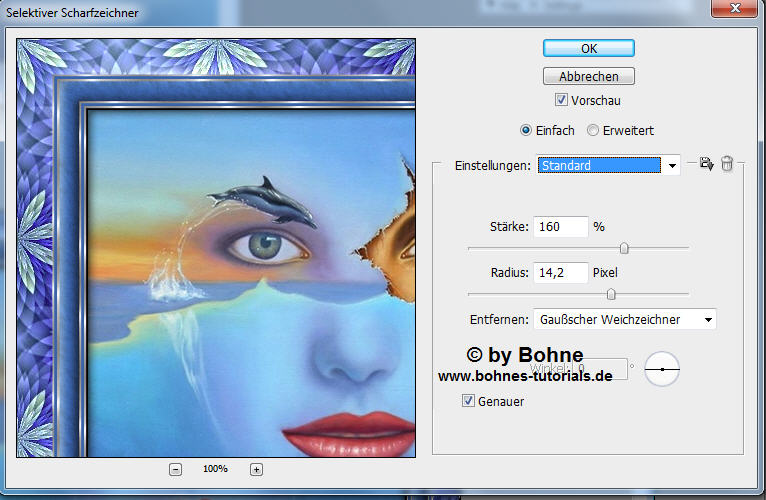This screenshot has width=766, height=500.
Task: Select the Einfach radio option
Action: (x=526, y=130)
